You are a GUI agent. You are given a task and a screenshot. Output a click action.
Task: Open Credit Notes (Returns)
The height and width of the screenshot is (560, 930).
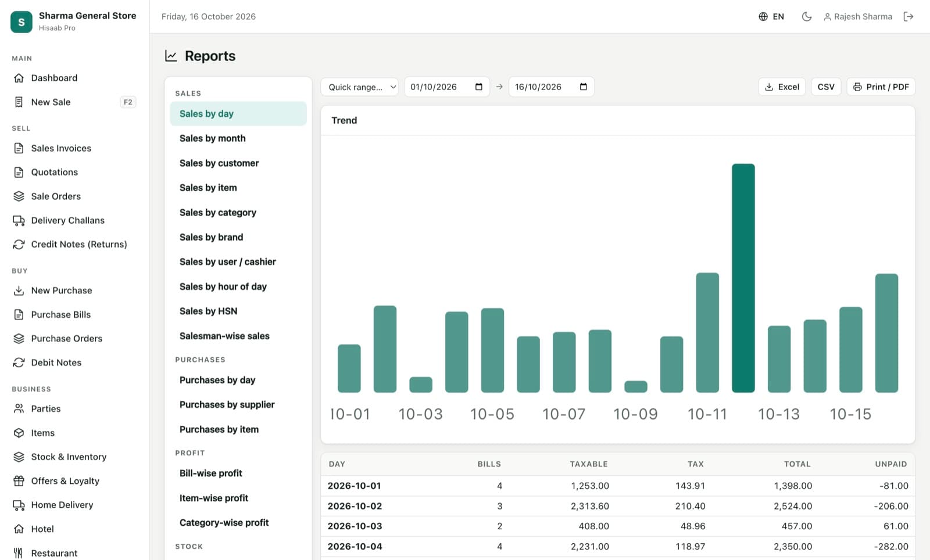tap(74, 244)
